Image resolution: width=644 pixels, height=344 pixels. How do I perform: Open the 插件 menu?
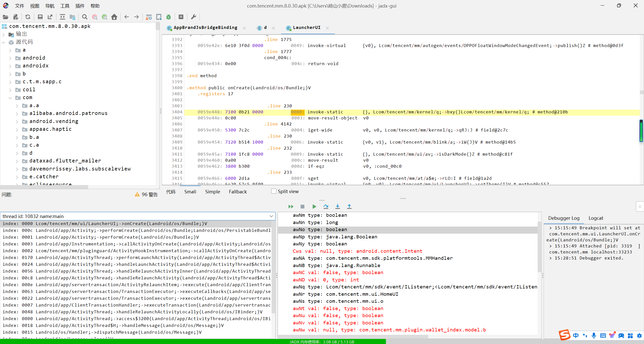(80, 6)
